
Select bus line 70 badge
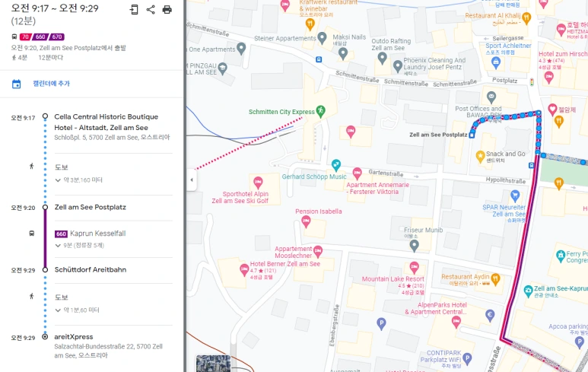(x=25, y=37)
